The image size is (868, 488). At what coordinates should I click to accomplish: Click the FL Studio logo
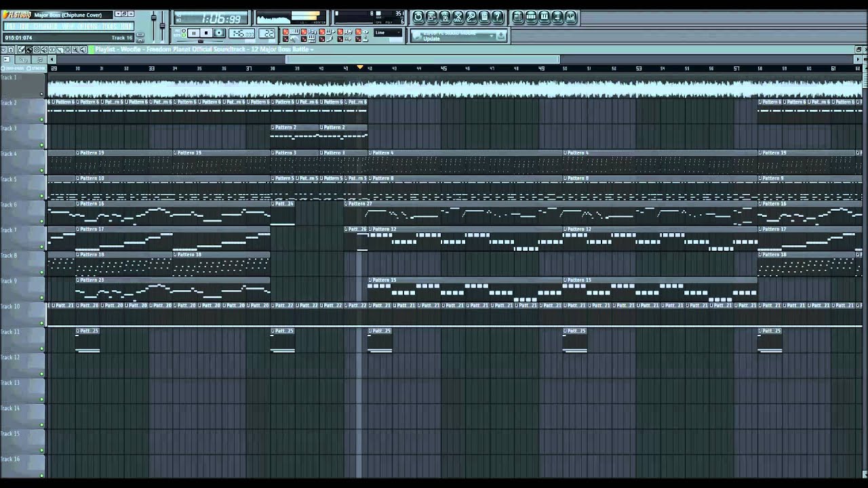pos(17,14)
